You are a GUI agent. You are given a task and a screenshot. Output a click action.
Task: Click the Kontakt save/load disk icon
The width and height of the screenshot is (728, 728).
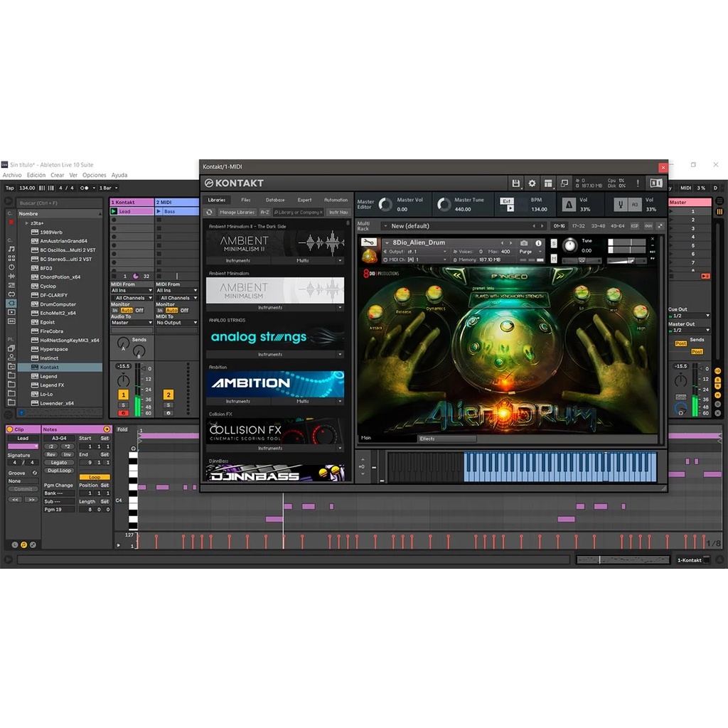point(515,183)
